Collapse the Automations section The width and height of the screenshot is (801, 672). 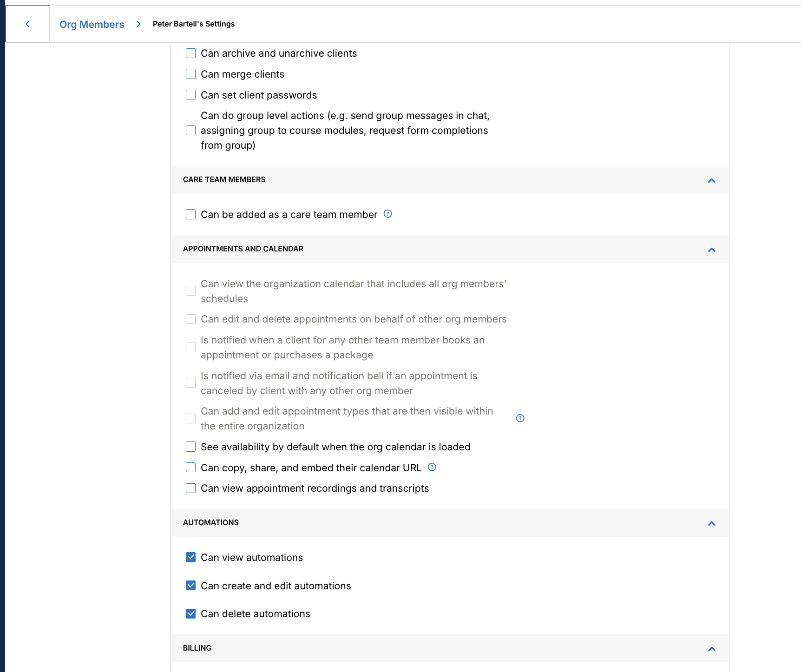[x=712, y=523]
